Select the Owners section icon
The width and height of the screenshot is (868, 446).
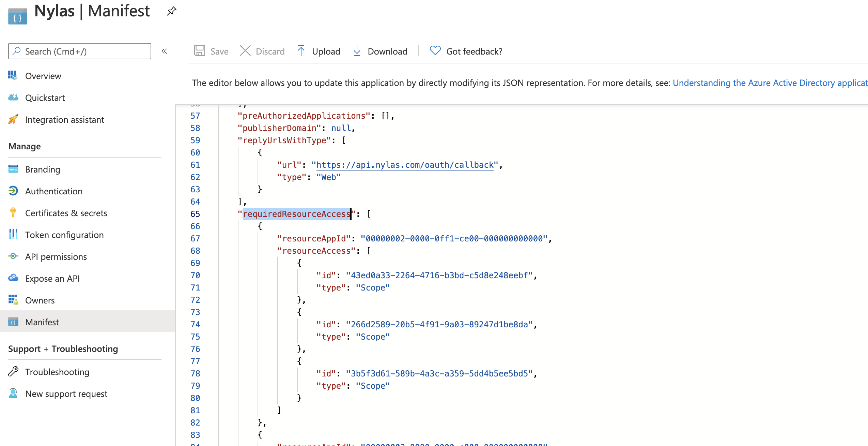[13, 300]
